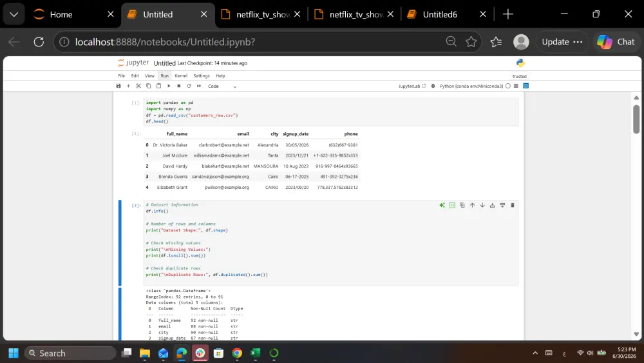Image resolution: width=644 pixels, height=363 pixels.
Task: Rename the notebook title Untitled
Action: click(164, 63)
